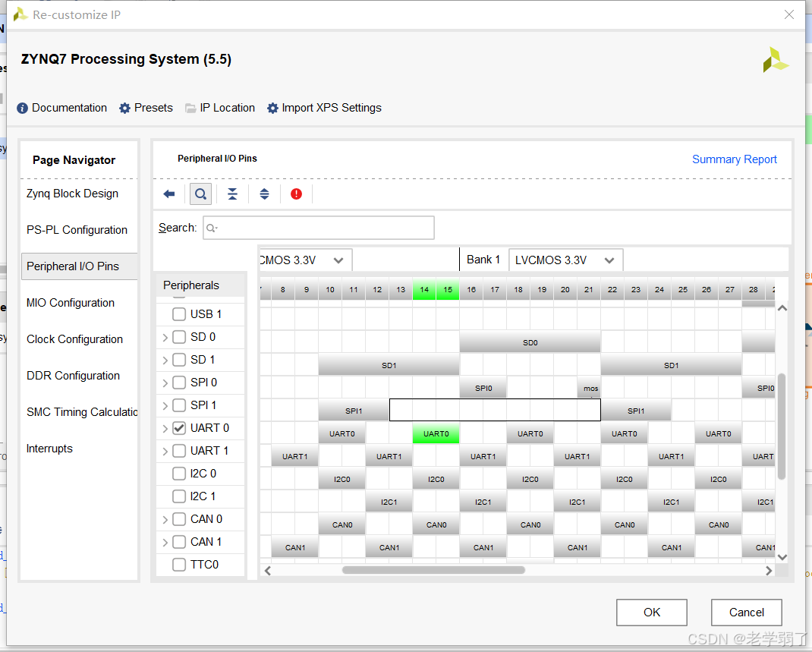Close the Re-customize IP dialog
The height and width of the screenshot is (652, 812).
788,14
